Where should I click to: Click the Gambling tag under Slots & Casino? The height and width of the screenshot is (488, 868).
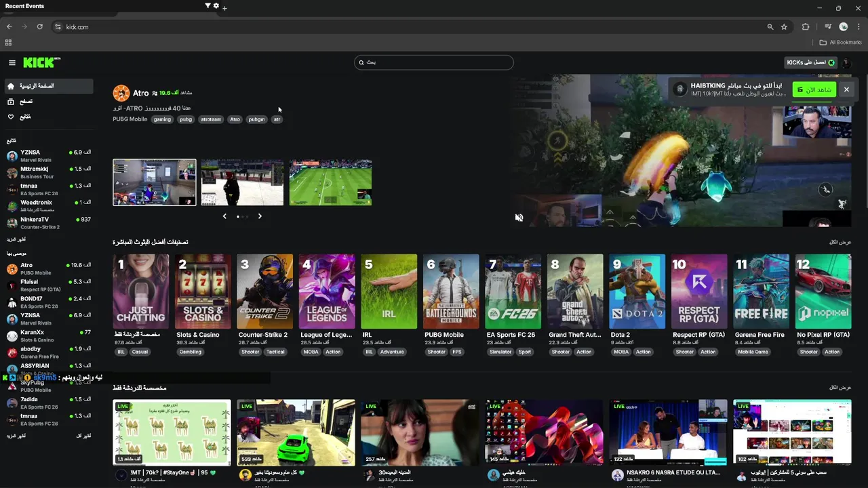tap(191, 352)
